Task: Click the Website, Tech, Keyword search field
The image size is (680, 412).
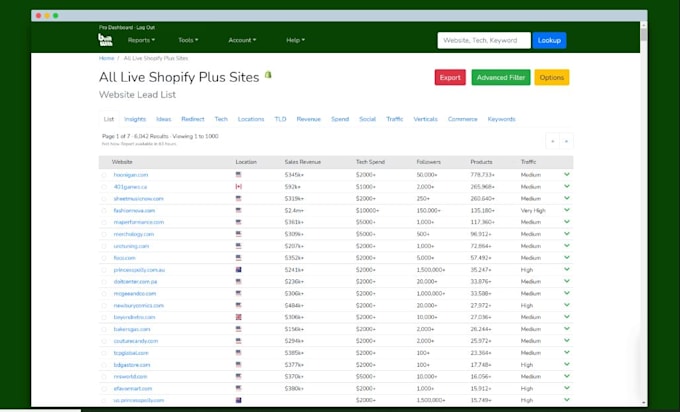Action: tap(484, 40)
